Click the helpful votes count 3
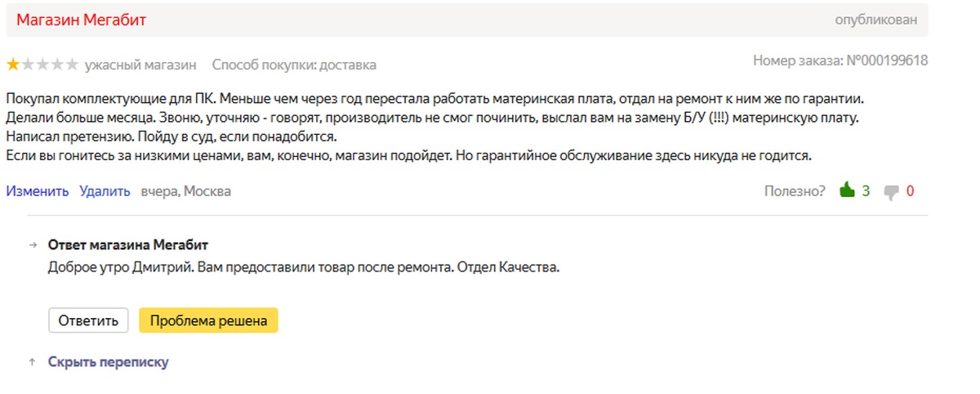Screen dimensions: 980x394 click(x=866, y=191)
